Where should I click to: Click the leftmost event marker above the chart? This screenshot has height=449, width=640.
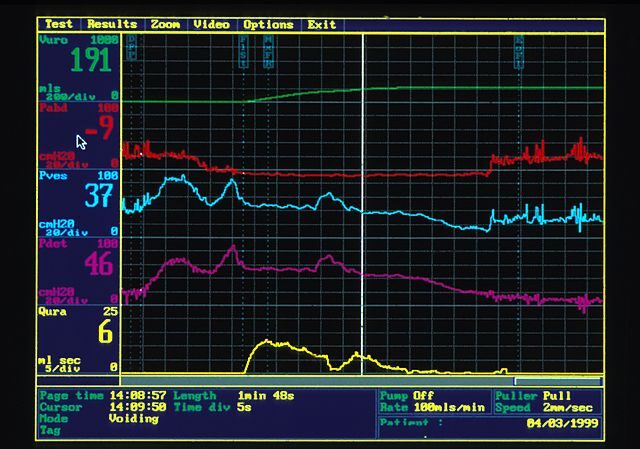[132, 49]
